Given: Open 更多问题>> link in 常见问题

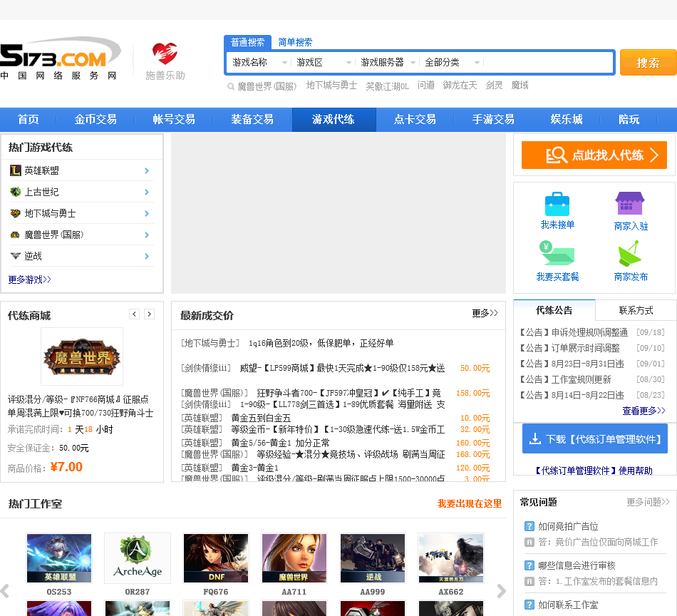Looking at the screenshot, I should pyautogui.click(x=648, y=502).
